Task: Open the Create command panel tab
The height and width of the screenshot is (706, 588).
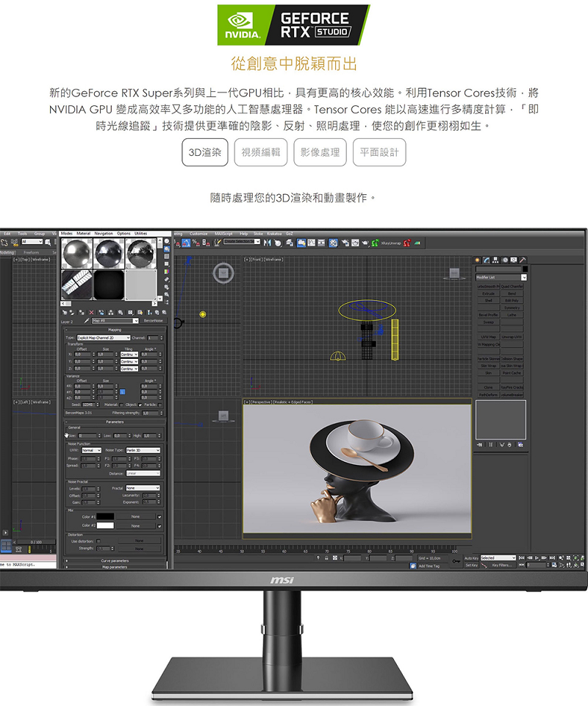Action: coord(477,260)
